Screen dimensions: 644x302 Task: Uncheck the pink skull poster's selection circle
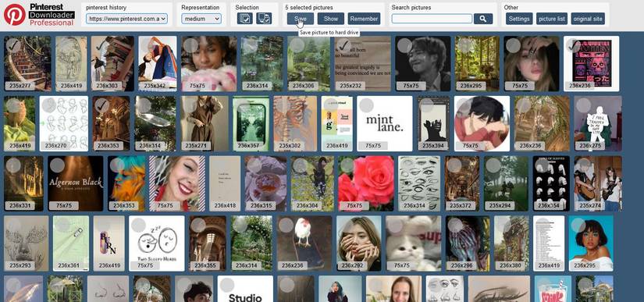click(x=574, y=45)
